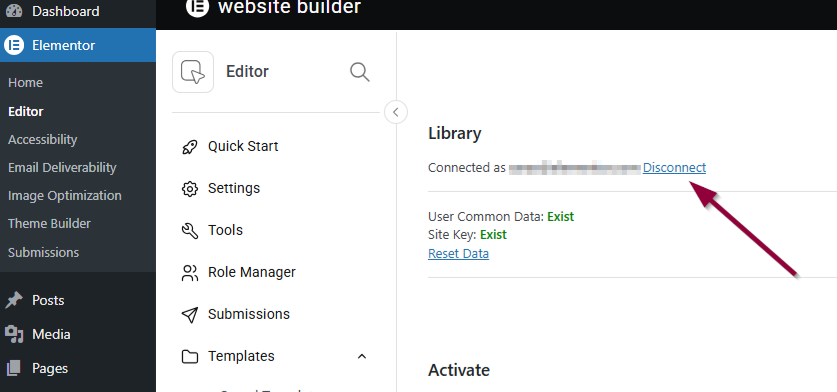Viewport: 837px width, 392px height.
Task: Open Email Deliverability submenu item
Action: coord(62,167)
